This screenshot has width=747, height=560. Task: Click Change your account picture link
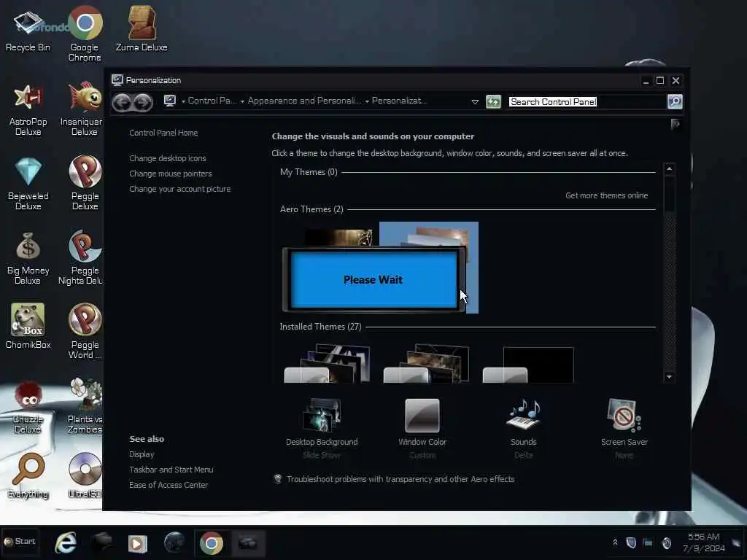179,189
